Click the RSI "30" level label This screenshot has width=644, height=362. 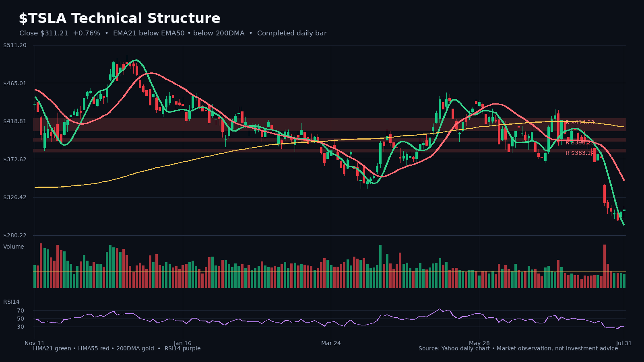[x=21, y=327]
